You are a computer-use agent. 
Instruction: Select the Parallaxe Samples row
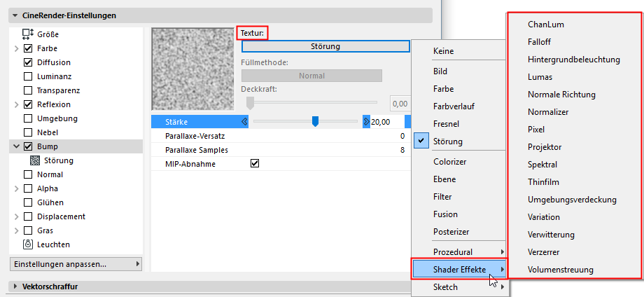281,150
